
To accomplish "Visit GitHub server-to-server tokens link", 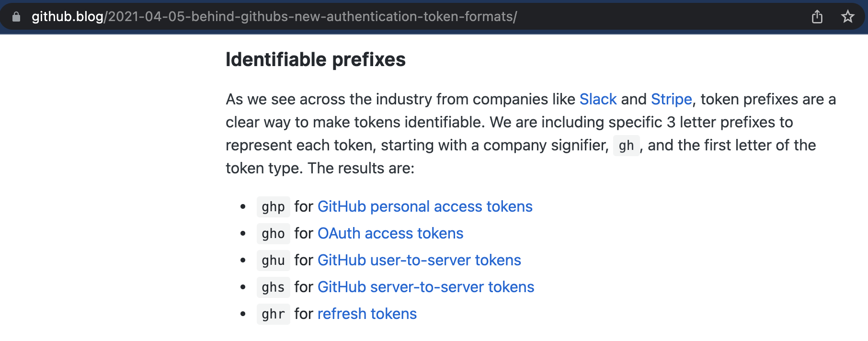I will click(426, 287).
